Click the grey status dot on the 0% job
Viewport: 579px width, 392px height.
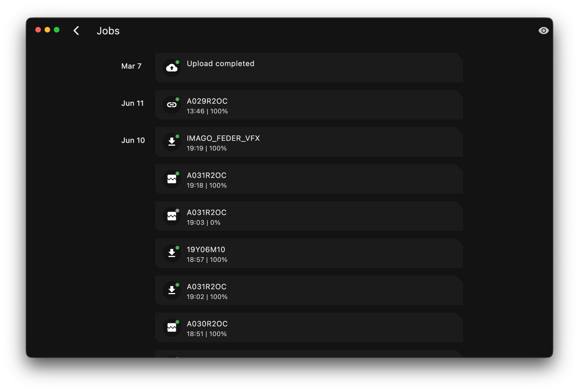point(177,211)
